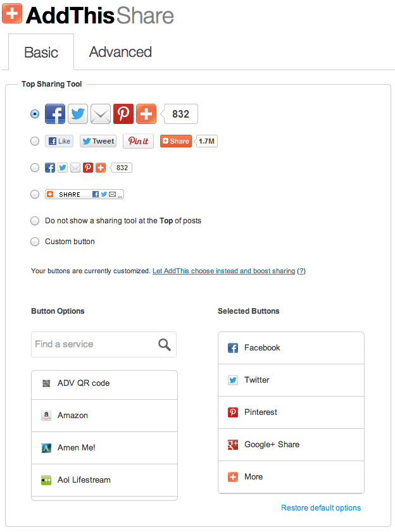The image size is (395, 532).
Task: Click the large Pinterest icon in top row
Action: tap(123, 114)
